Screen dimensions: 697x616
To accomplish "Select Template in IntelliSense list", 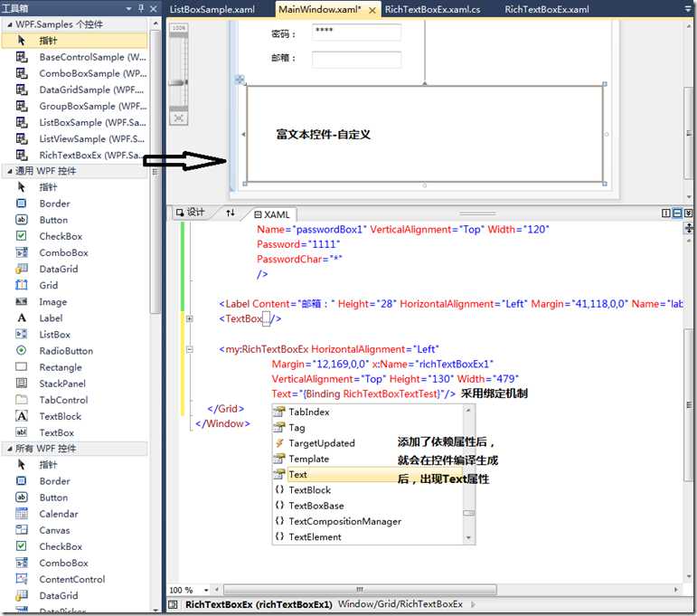I will tap(369, 459).
